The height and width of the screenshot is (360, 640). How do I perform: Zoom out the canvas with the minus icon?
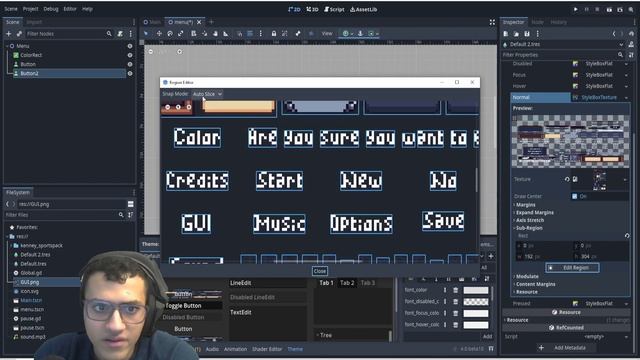(151, 52)
